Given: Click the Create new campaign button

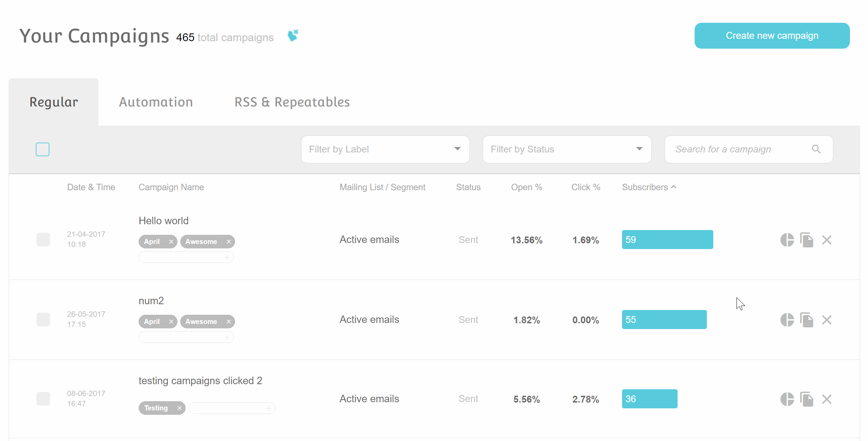Looking at the screenshot, I should 772,35.
